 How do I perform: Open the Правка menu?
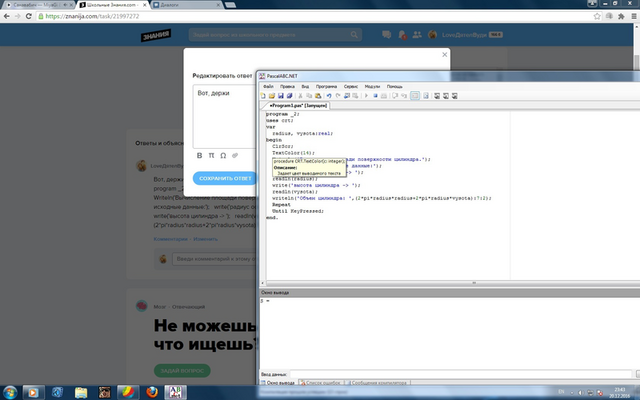(x=287, y=87)
